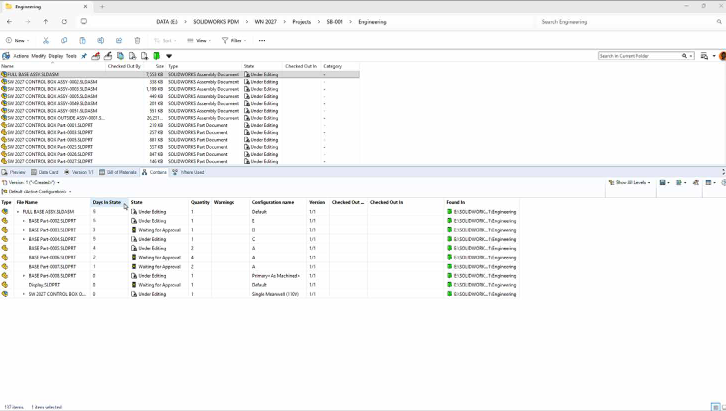Switch to the Version 1/1 tab

click(79, 172)
